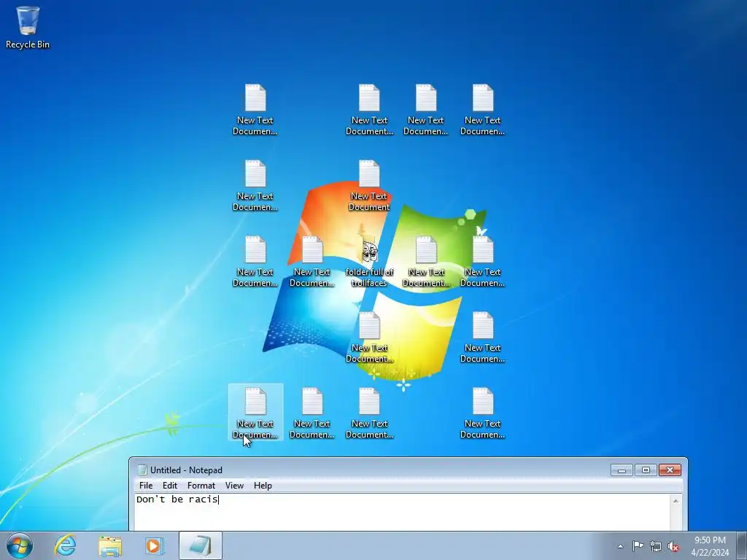Viewport: 747px width, 560px height.
Task: Click the muted volume speaker icon
Action: (673, 546)
